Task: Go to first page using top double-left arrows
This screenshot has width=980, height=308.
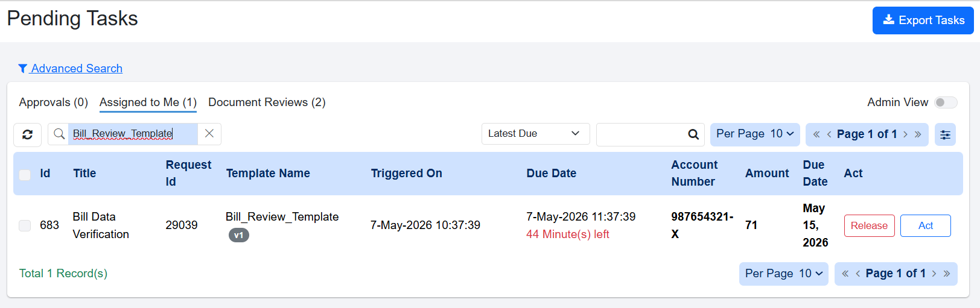Action: (x=816, y=134)
